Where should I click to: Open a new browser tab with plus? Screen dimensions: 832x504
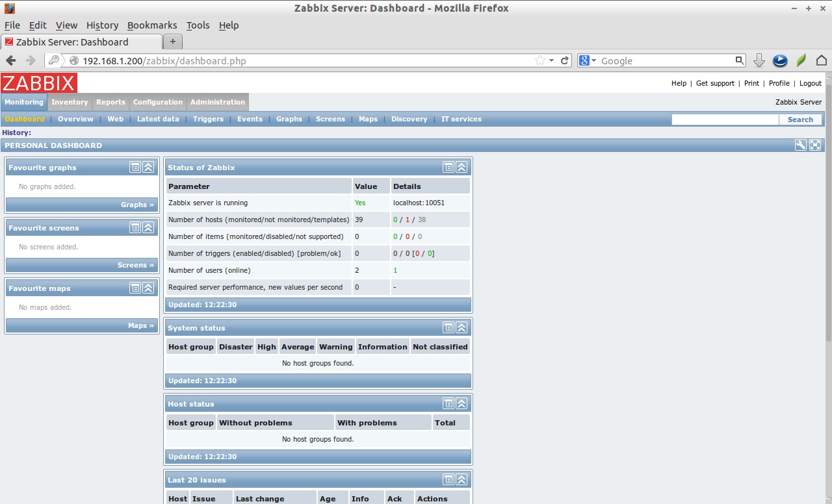tap(173, 42)
